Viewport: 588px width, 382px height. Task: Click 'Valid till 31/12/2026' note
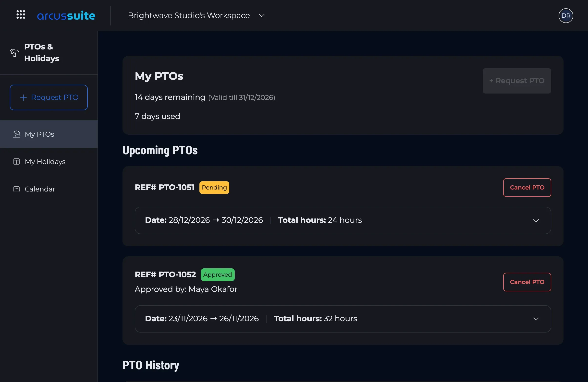coord(242,97)
